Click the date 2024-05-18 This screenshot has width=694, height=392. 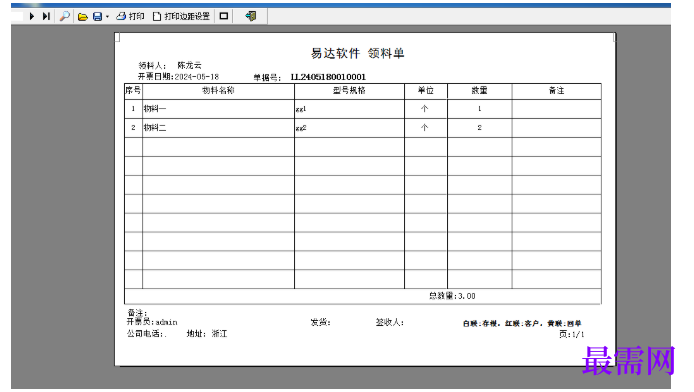(x=197, y=77)
